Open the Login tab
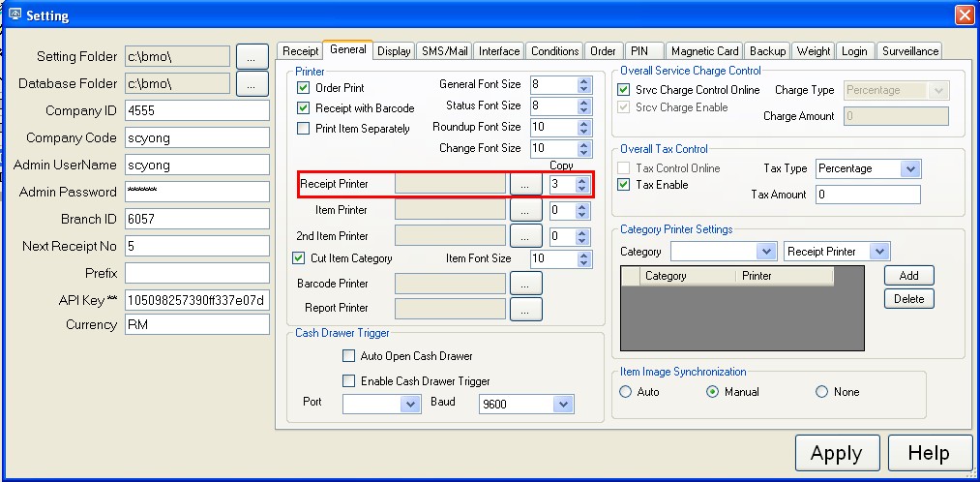The width and height of the screenshot is (980, 482). coord(854,51)
